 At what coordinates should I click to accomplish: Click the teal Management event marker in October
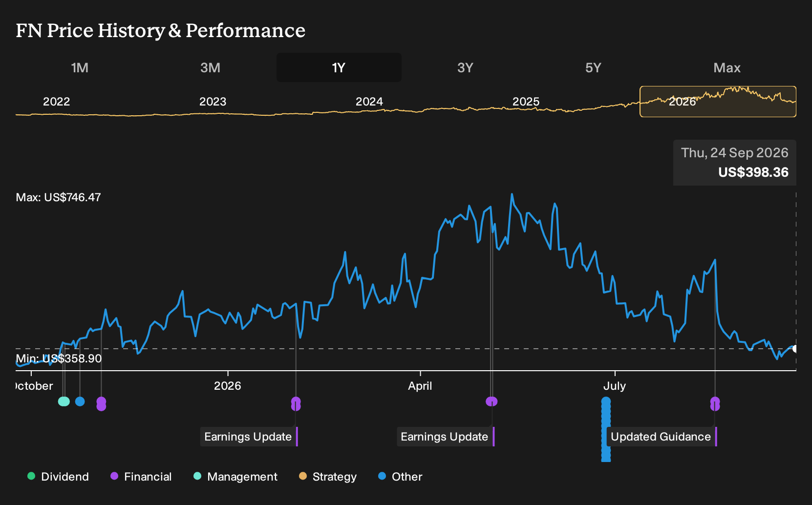pyautogui.click(x=64, y=401)
